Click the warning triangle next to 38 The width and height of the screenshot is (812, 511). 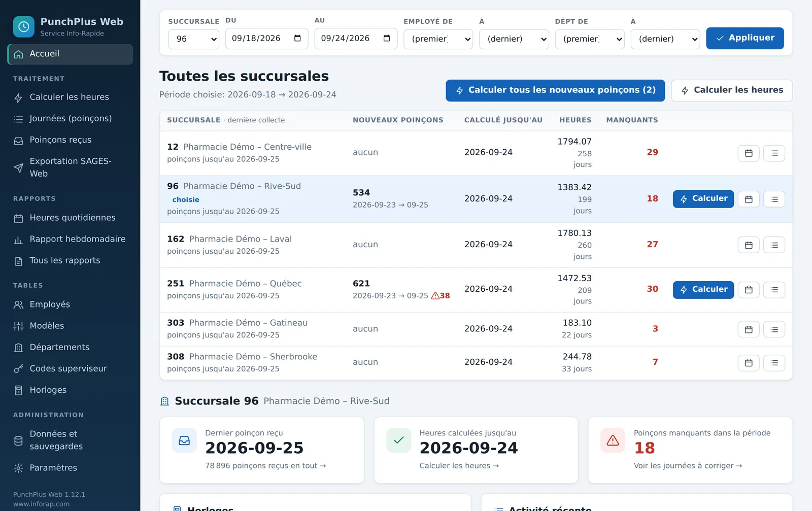pos(435,296)
